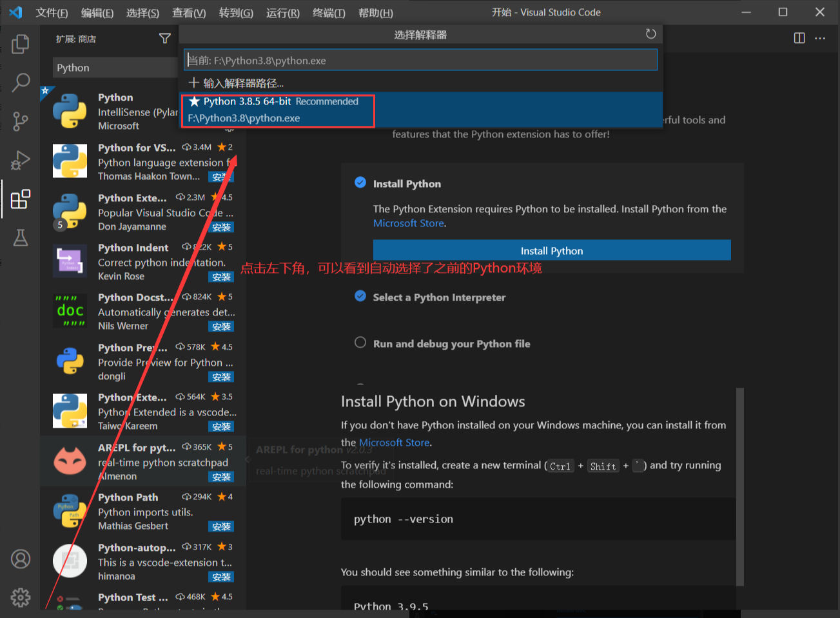Screen dimensions: 840x618
Task: Select the Python-autopep8 extension icon
Action: (x=70, y=561)
